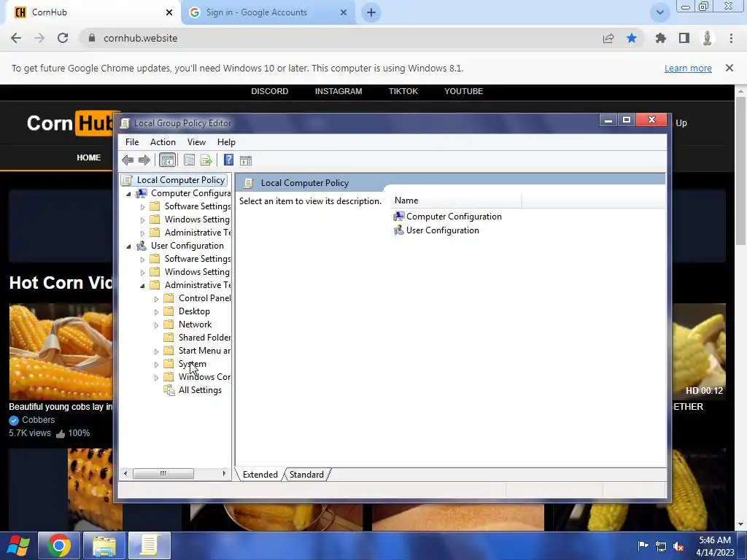Collapse the Computer Configuration tree node
Viewport: 747px width, 560px height.
click(x=128, y=194)
